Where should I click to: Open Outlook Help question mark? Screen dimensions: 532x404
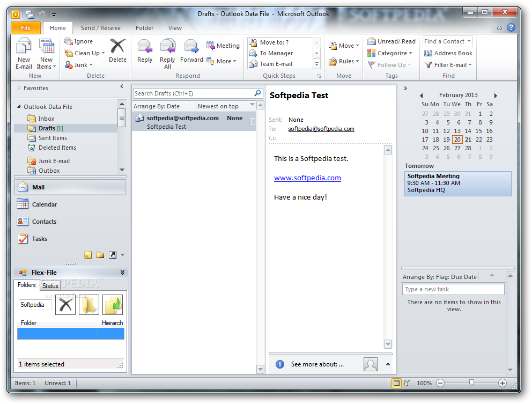point(511,27)
